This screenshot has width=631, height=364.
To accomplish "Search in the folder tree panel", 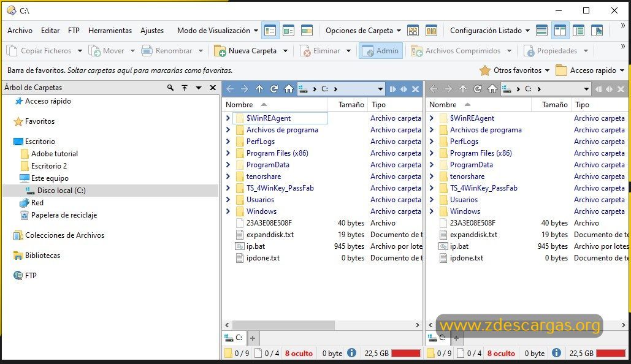I will [x=170, y=87].
